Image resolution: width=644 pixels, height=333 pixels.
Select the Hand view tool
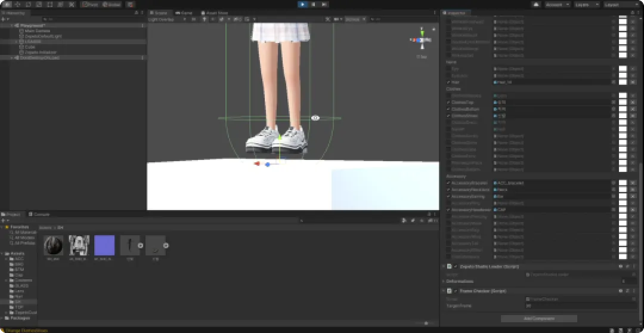[7, 5]
